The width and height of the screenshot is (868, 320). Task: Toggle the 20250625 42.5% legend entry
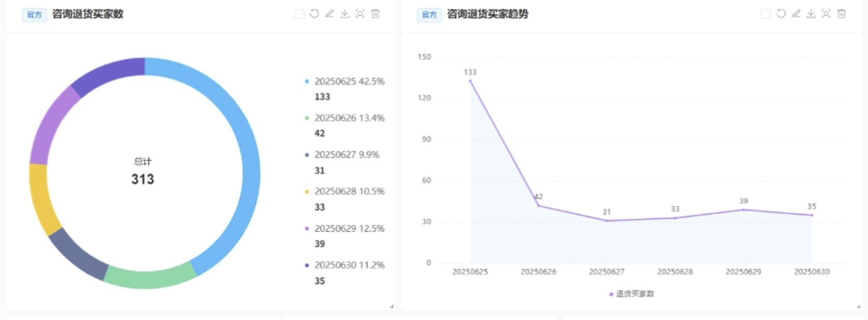349,82
